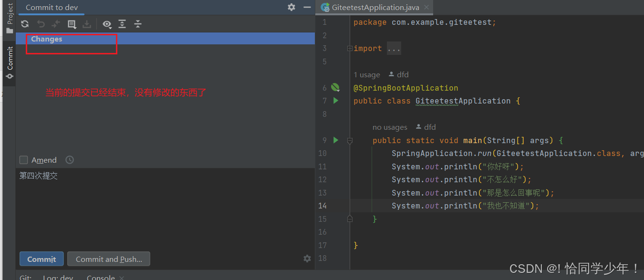Click the Shelve download-arrow icon in Commit toolbar

pyautogui.click(x=87, y=24)
